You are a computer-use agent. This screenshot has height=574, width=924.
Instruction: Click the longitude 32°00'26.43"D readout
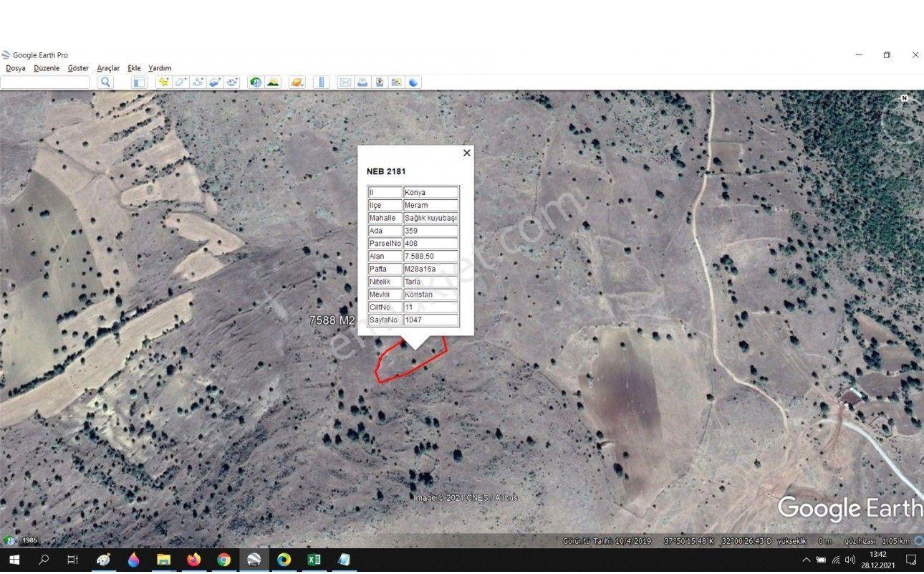[x=747, y=541]
